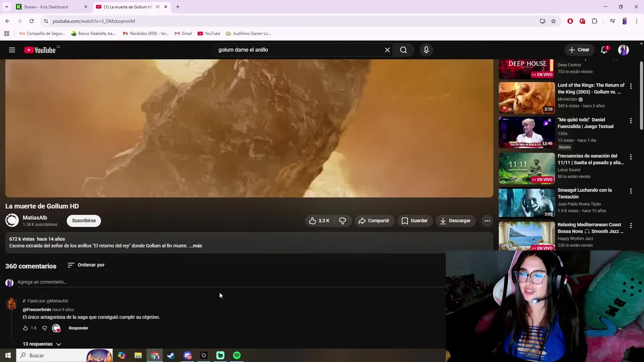Open the video's three-dot more actions menu
The width and height of the screenshot is (644, 362).
click(487, 221)
